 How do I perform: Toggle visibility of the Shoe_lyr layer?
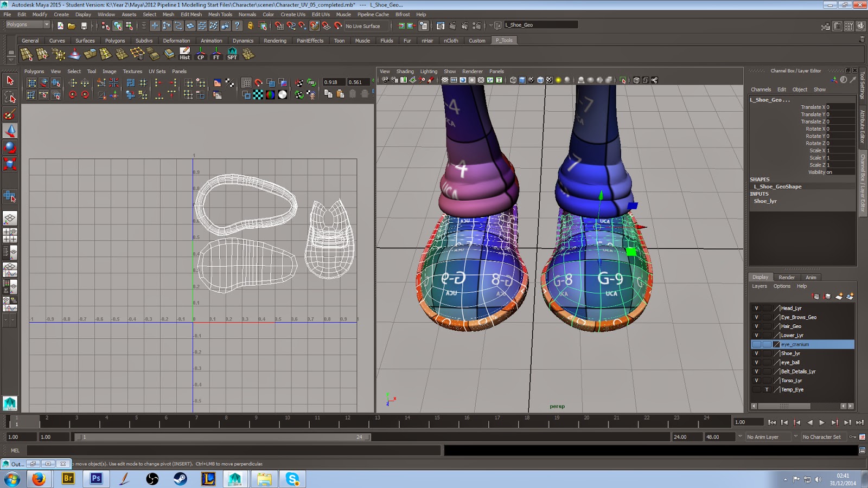tap(756, 353)
